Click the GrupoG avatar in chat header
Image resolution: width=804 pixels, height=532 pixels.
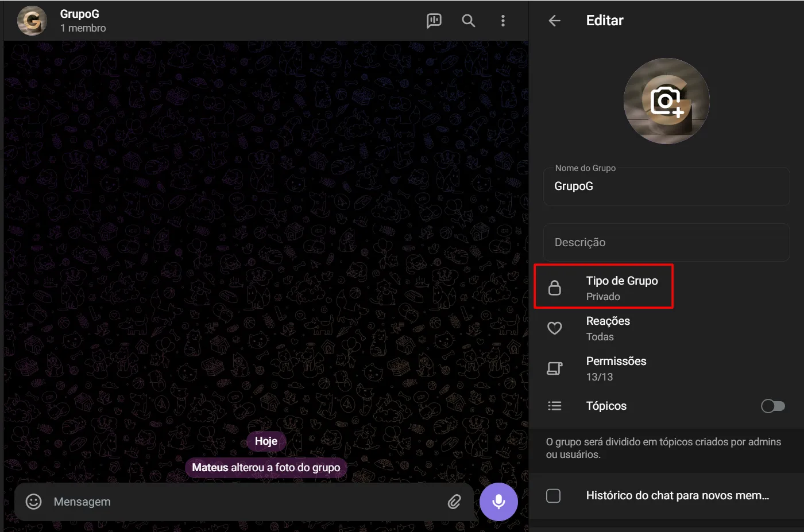pyautogui.click(x=32, y=21)
